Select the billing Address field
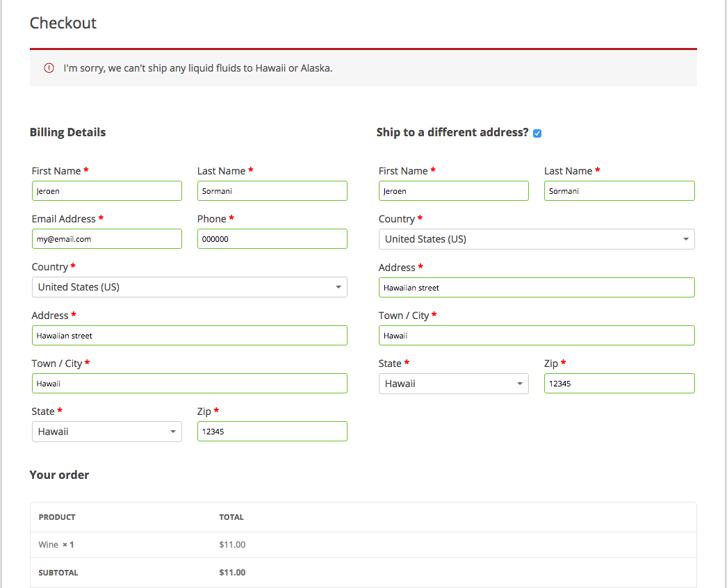 (189, 335)
